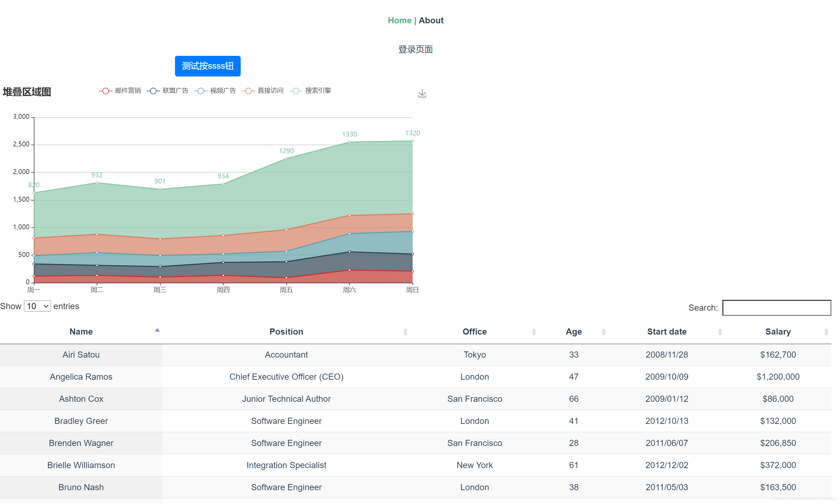Sort by the Age column arrows
840x504 pixels.
pos(604,332)
